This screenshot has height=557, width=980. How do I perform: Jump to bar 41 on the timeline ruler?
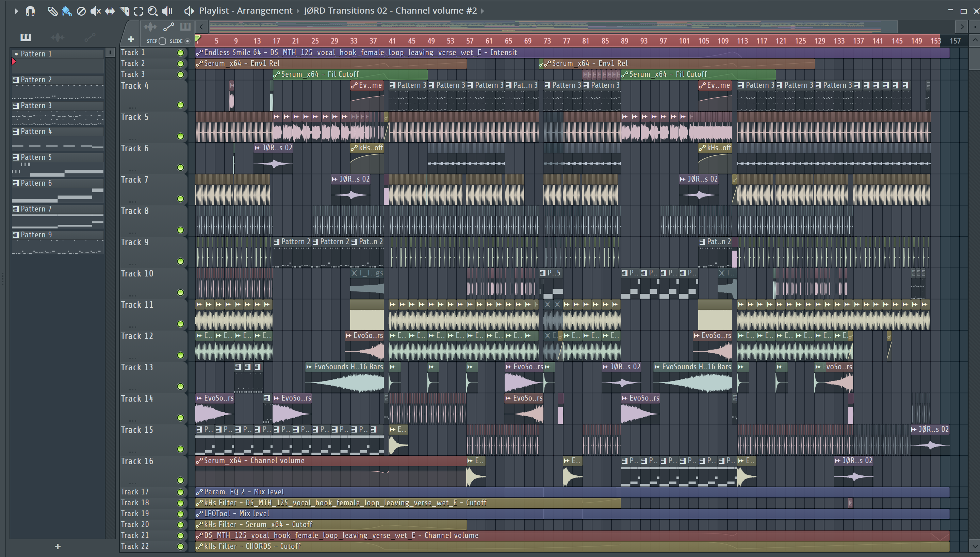392,41
